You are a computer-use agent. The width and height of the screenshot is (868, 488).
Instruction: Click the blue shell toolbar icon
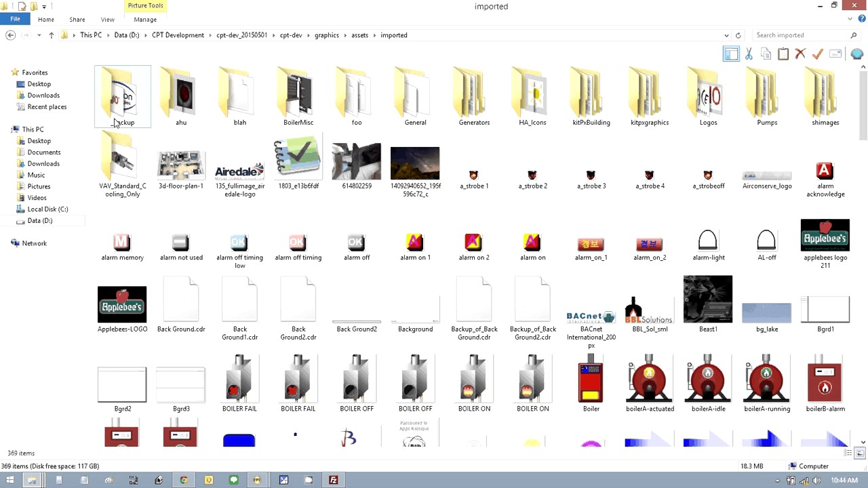click(856, 54)
